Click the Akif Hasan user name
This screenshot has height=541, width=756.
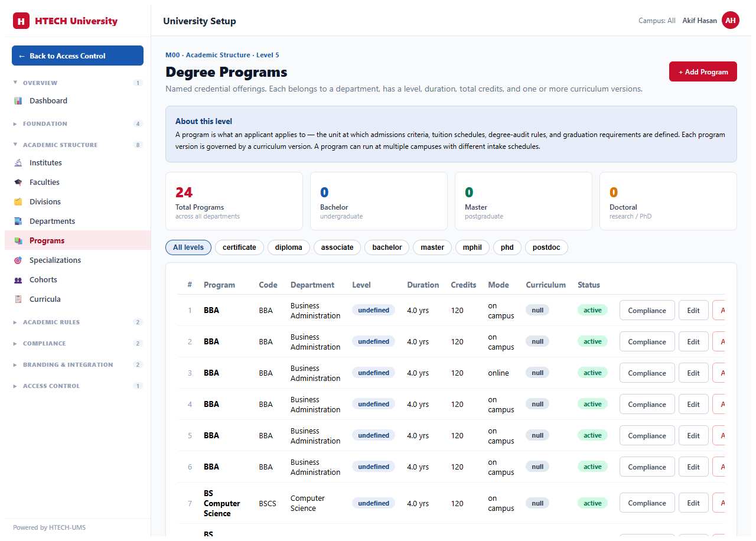[x=699, y=21]
